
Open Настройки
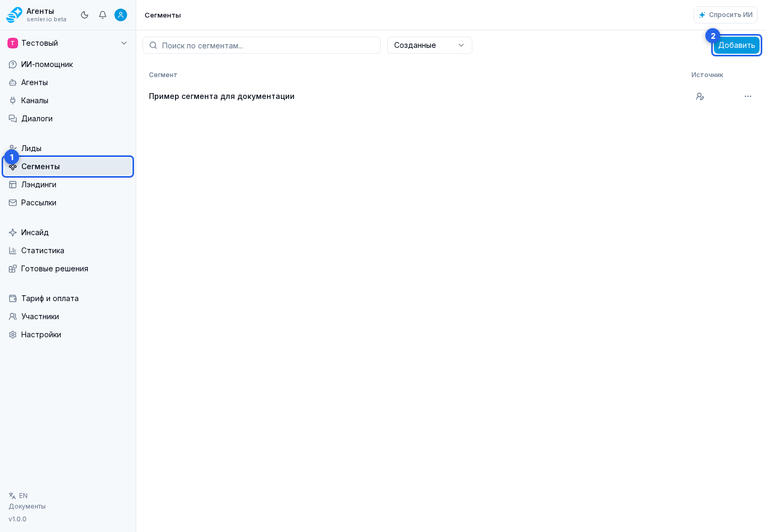pyautogui.click(x=68, y=335)
